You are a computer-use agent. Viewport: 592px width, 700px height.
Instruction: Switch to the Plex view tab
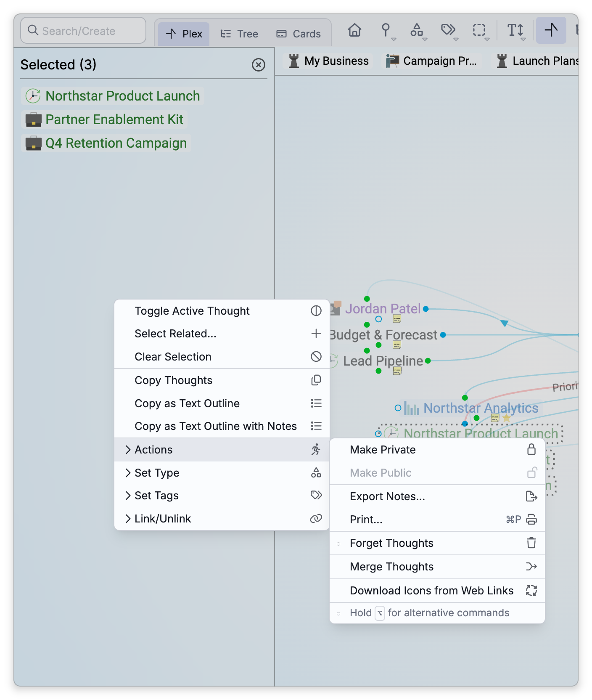(x=184, y=34)
